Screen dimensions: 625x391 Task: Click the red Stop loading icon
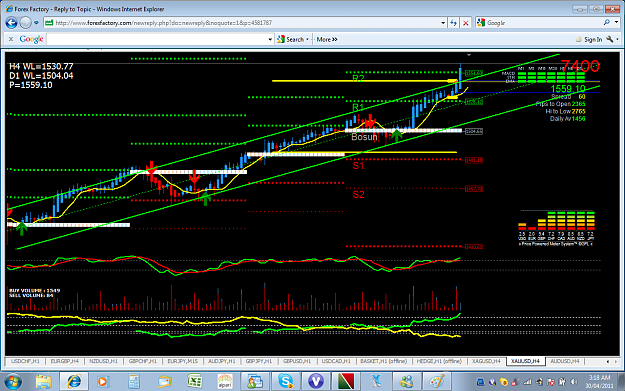(465, 23)
